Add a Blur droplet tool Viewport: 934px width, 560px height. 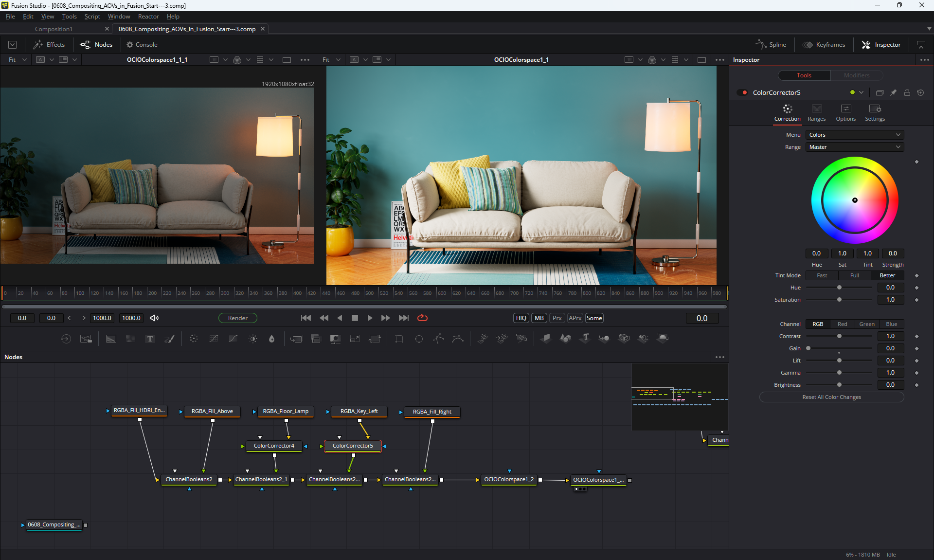click(272, 339)
